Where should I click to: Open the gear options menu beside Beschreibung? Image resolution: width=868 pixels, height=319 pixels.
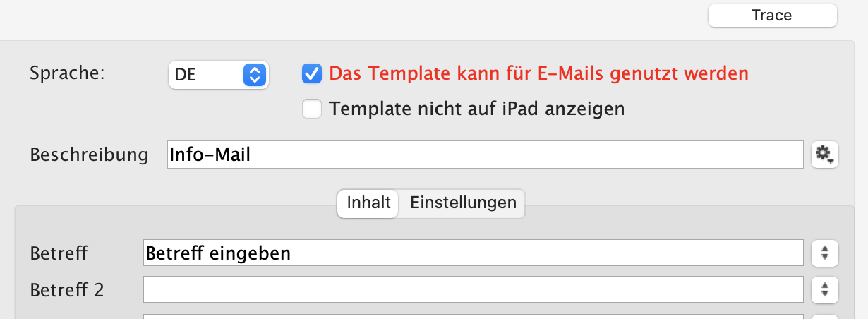(x=824, y=155)
